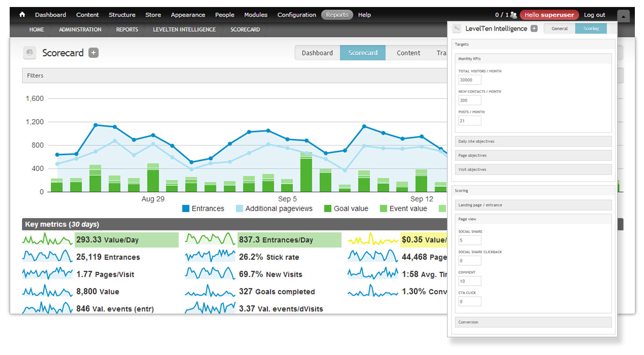
Task: Click the users icon next to 0 / 1
Action: pos(514,15)
